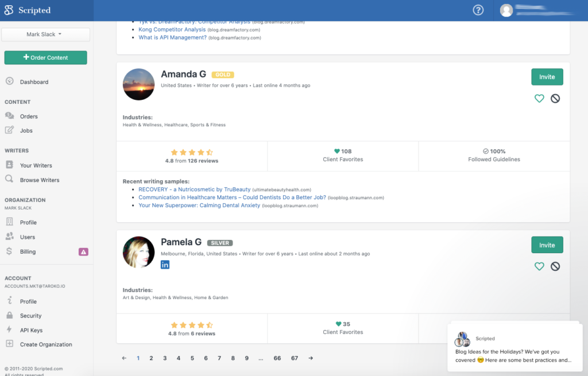Screen dimensions: 588x376
Task: Click the Jobs pencil icon
Action: (9, 130)
